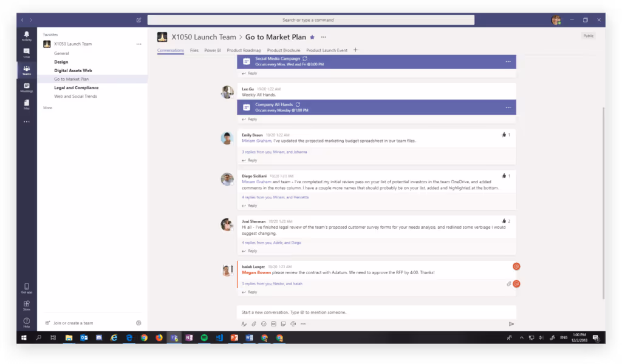Screen dimensions: 622x364
Task: Like Emily Braun's message with thumbs up
Action: 504,135
